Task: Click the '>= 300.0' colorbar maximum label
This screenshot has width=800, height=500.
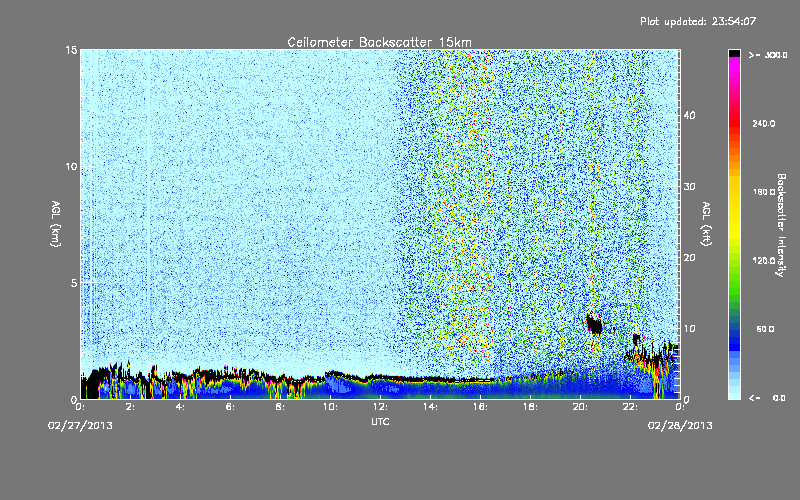Action: point(768,55)
